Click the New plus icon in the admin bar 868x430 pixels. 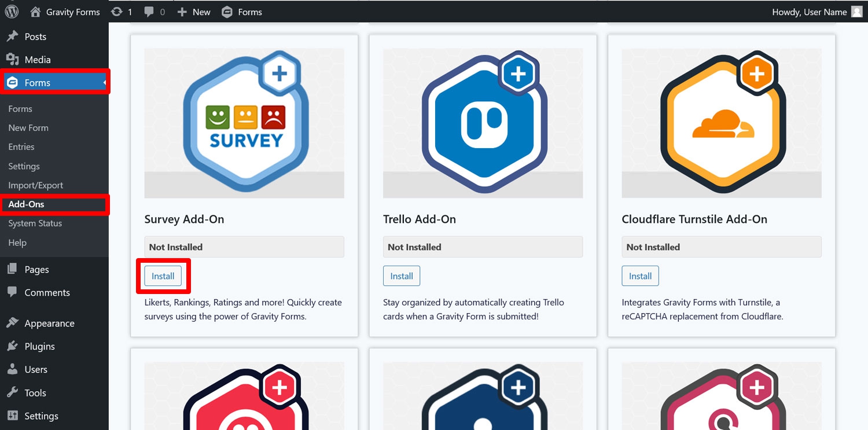pos(182,12)
